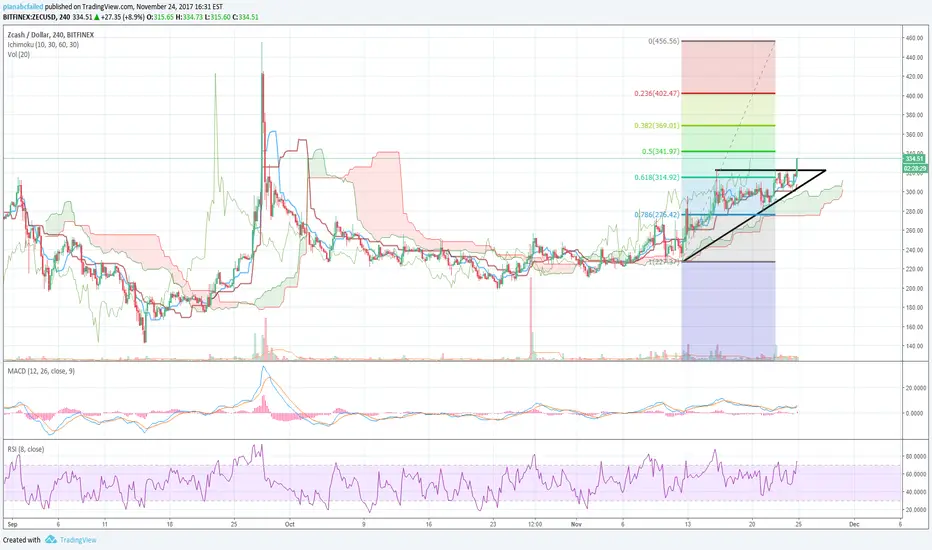Select the L:315.60 low value in header
This screenshot has height=550, width=932.
[218, 17]
